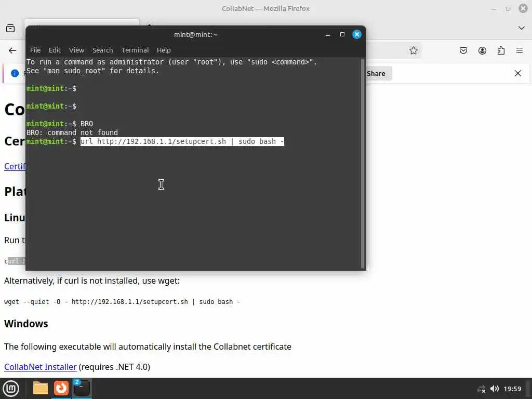Open network connection tray icon

click(x=481, y=389)
